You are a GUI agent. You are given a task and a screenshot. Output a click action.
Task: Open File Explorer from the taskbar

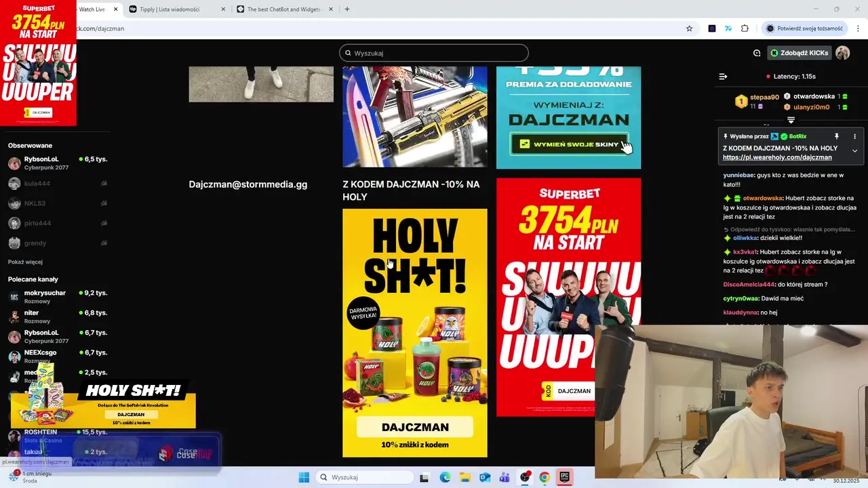coord(465,477)
